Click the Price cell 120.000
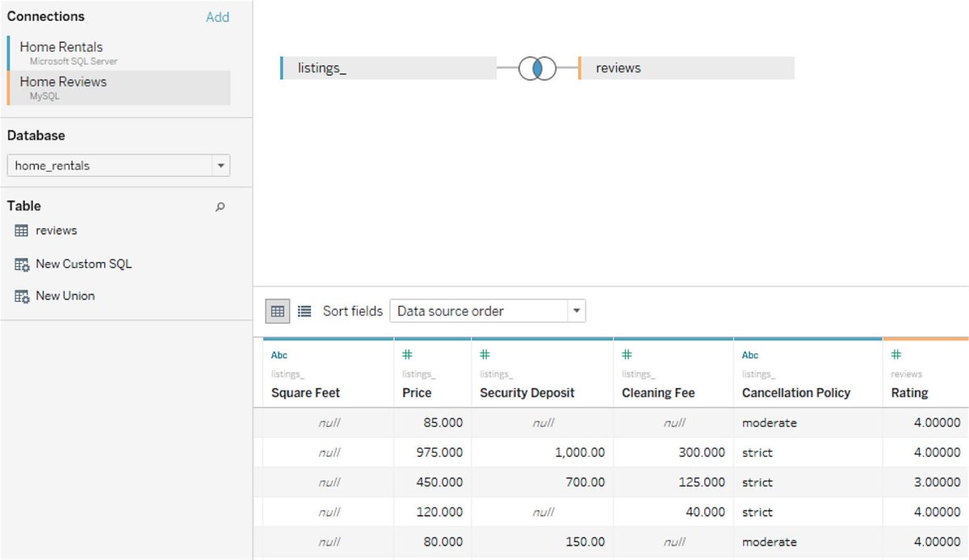Viewport: 969px width, 560px height. (433, 512)
